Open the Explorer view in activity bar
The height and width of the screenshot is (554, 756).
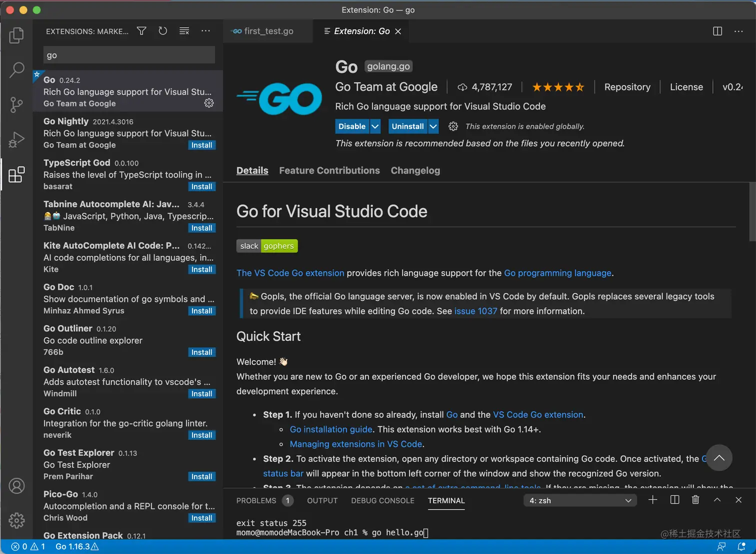click(x=16, y=35)
